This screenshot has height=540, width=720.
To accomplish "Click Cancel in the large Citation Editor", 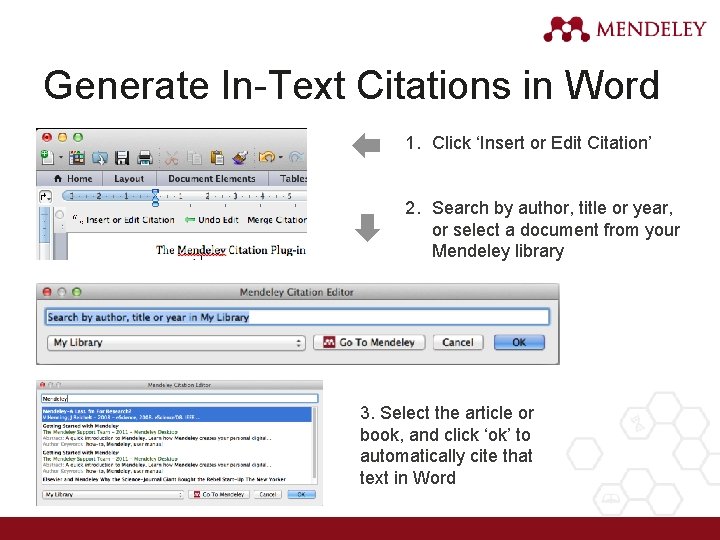I will (x=458, y=343).
